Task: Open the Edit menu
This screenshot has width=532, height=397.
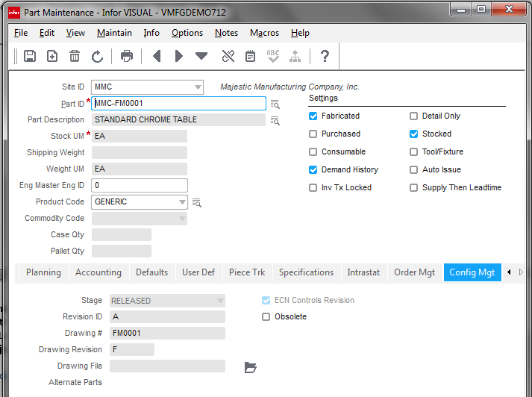Action: point(47,33)
